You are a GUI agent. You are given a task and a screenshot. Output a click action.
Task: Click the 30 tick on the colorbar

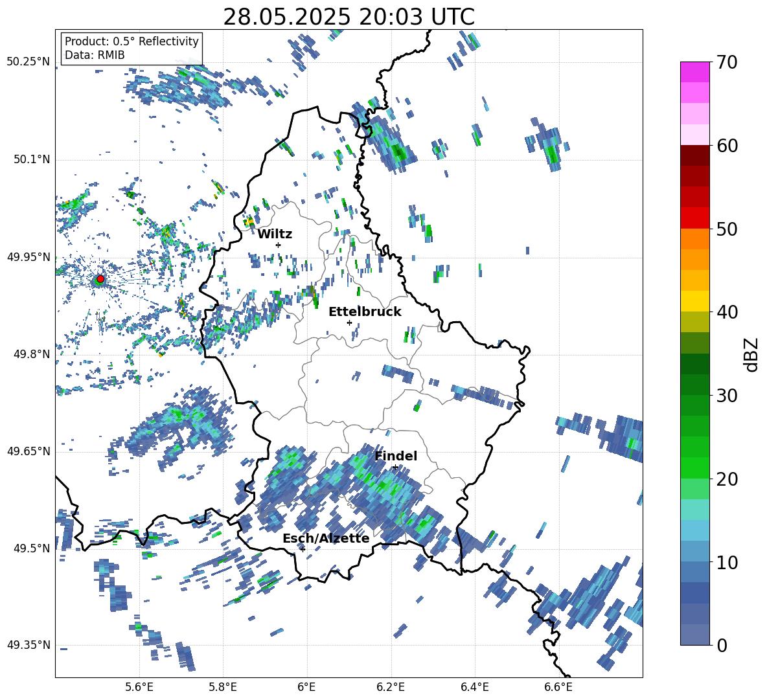click(727, 396)
